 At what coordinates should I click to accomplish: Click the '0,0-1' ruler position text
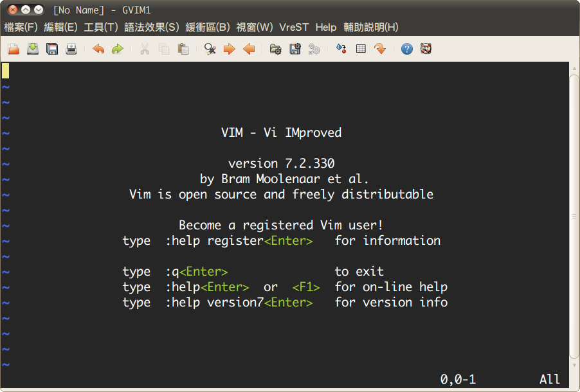tap(458, 379)
